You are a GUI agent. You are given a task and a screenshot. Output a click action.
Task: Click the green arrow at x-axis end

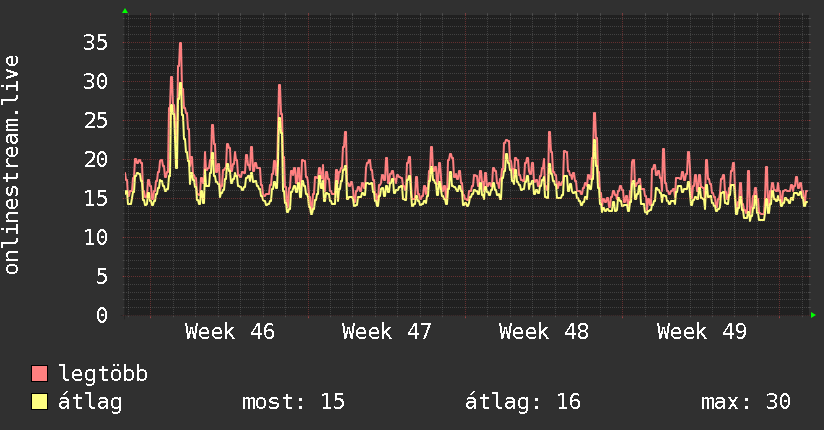click(x=813, y=315)
